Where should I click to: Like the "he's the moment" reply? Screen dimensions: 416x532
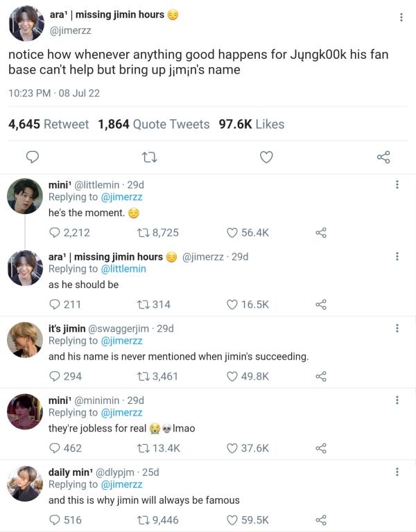click(233, 233)
